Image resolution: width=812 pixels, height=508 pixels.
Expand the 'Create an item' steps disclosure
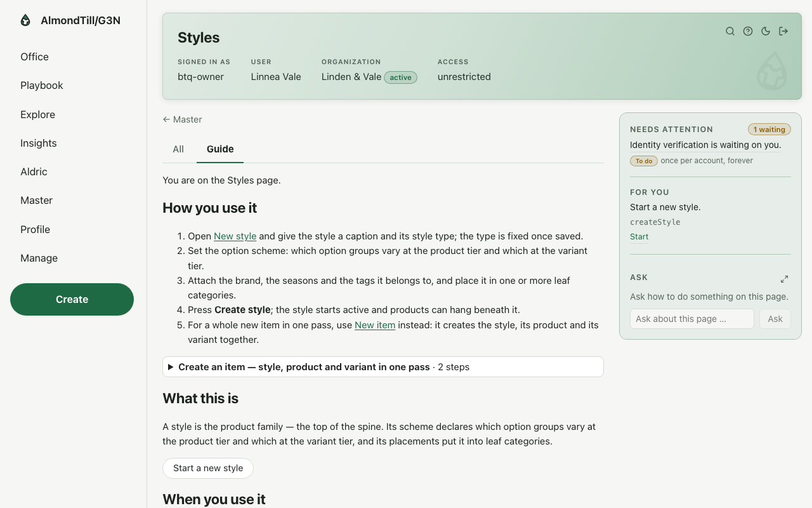coord(383,367)
